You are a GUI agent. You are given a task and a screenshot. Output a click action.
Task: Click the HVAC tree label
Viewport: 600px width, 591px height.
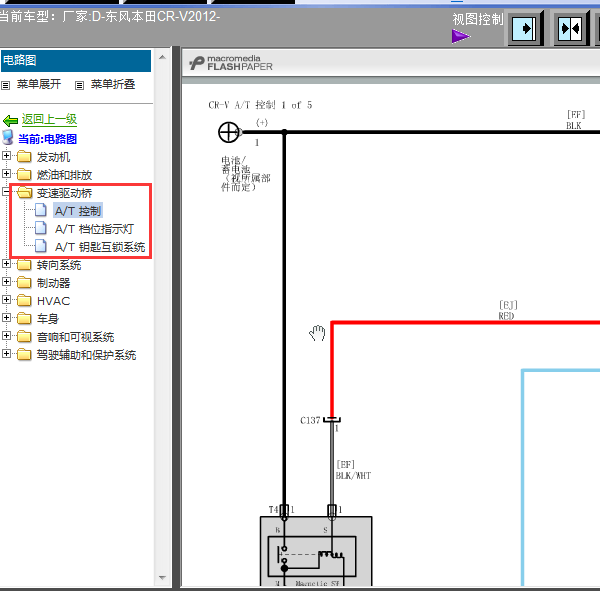54,301
